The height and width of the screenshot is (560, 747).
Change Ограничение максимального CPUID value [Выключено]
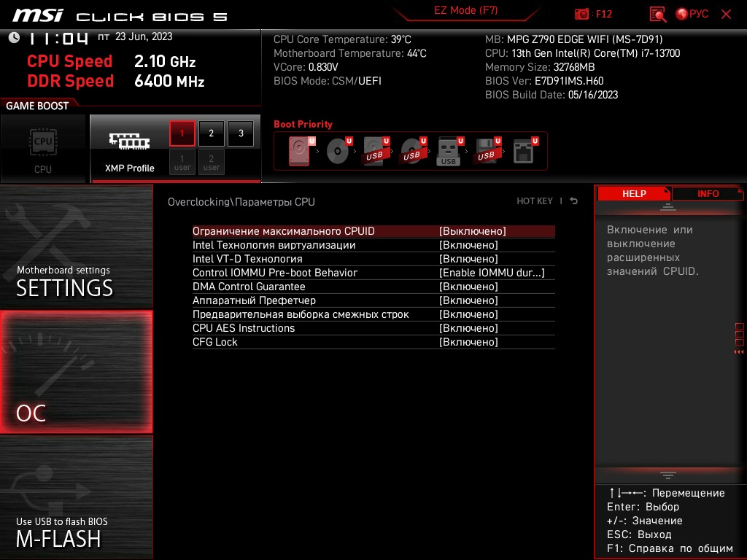tap(473, 231)
